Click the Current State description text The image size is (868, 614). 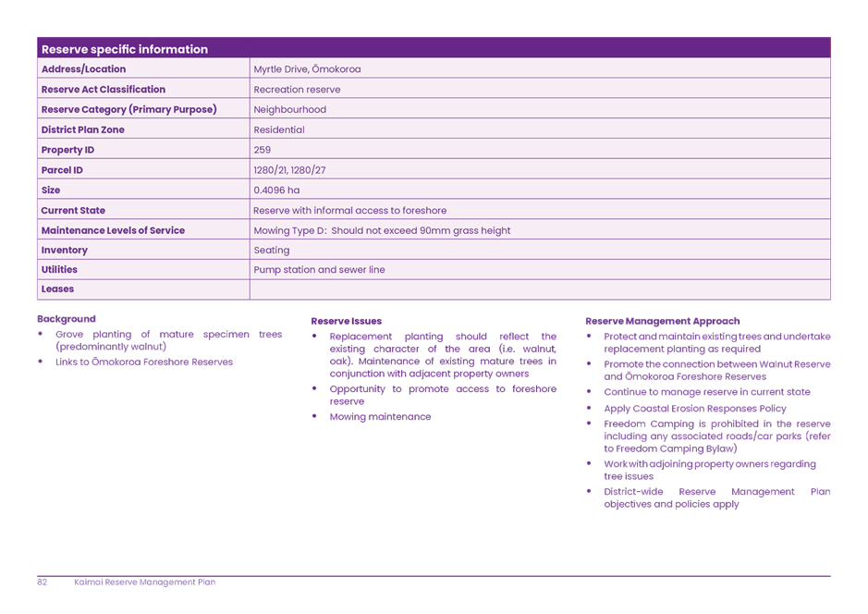[x=349, y=211]
